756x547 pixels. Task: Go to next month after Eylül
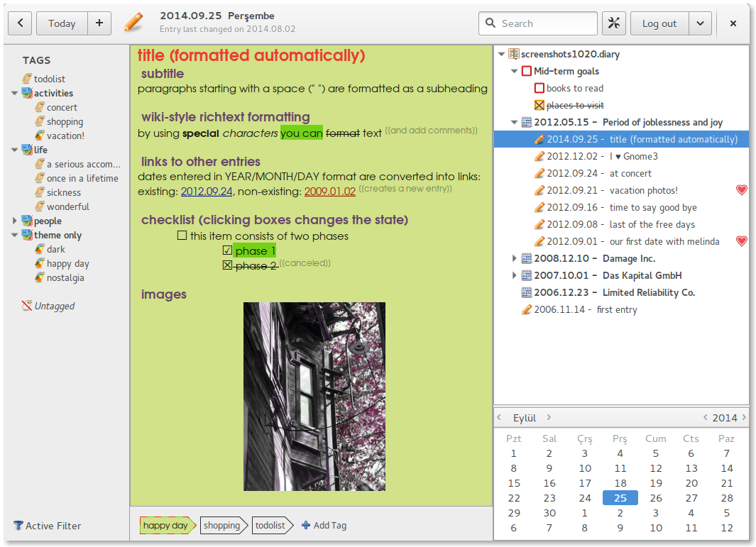[549, 417]
